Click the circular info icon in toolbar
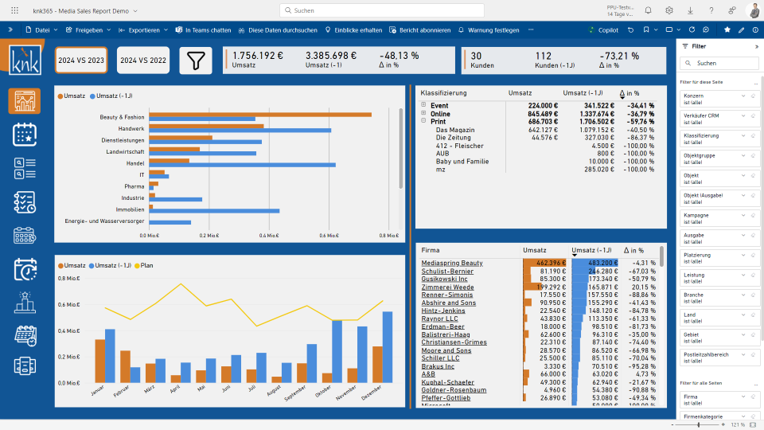 [x=755, y=30]
